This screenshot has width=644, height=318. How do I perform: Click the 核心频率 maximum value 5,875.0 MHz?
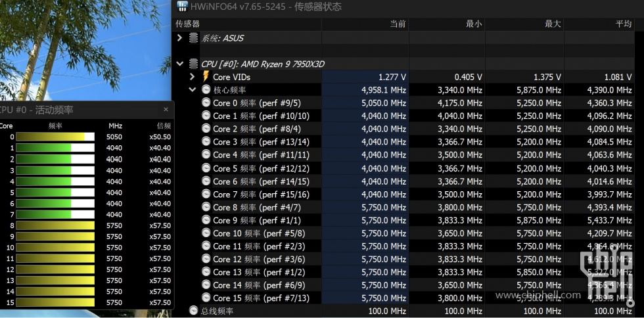(x=539, y=90)
